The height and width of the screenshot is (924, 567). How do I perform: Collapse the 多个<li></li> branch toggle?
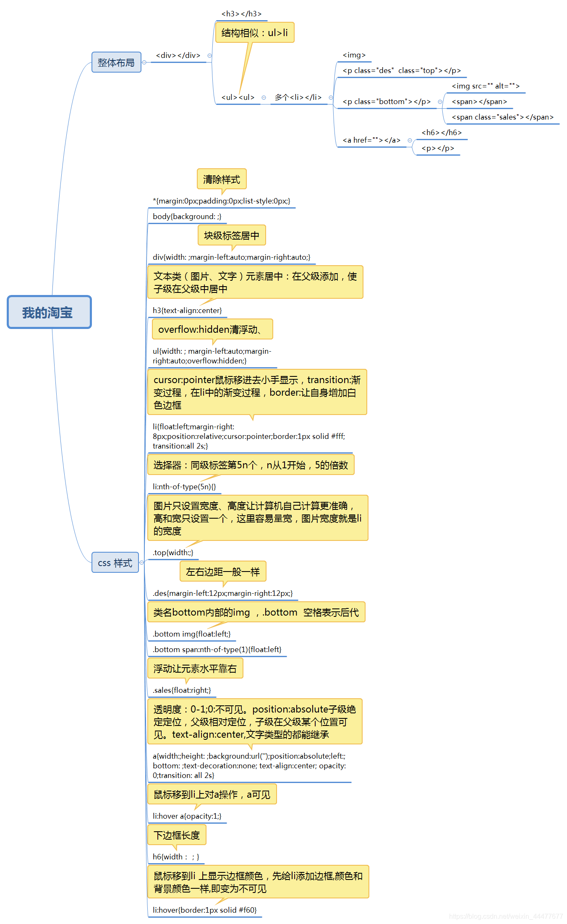[331, 97]
